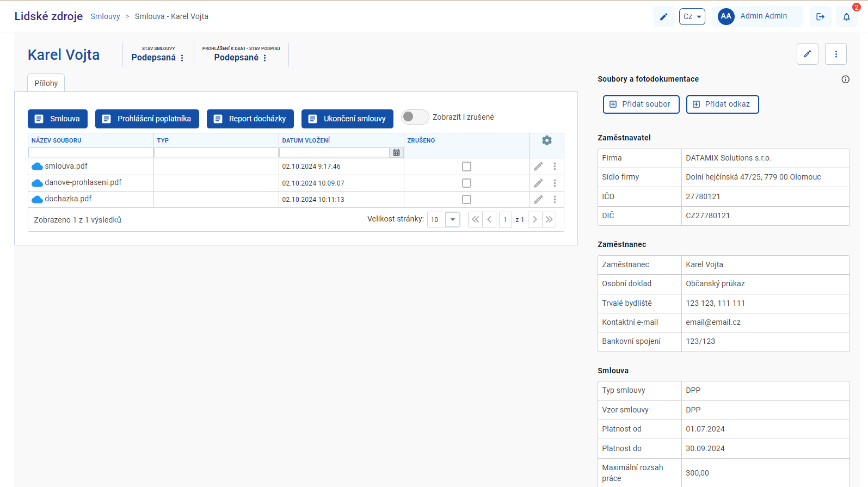
Task: Click the pencil icon in top header bar
Action: point(663,17)
